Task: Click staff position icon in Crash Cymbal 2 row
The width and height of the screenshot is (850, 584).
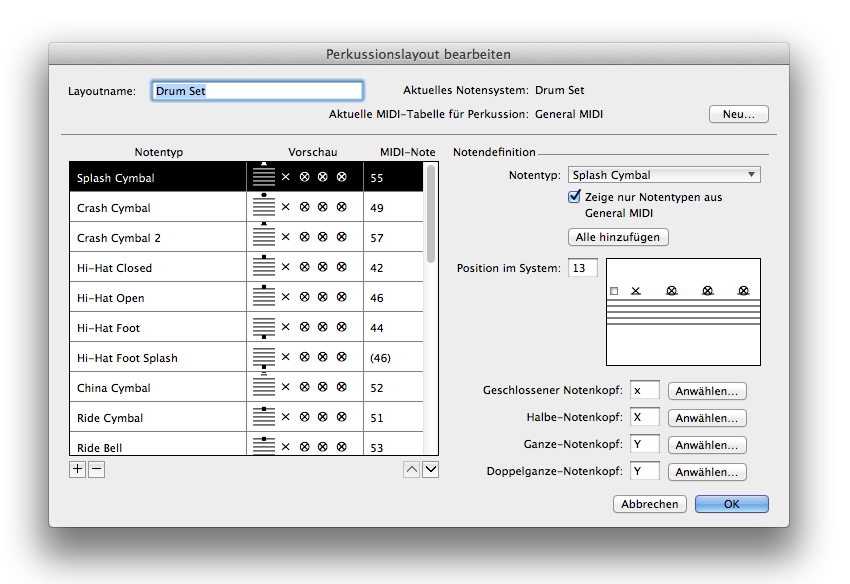Action: (264, 235)
